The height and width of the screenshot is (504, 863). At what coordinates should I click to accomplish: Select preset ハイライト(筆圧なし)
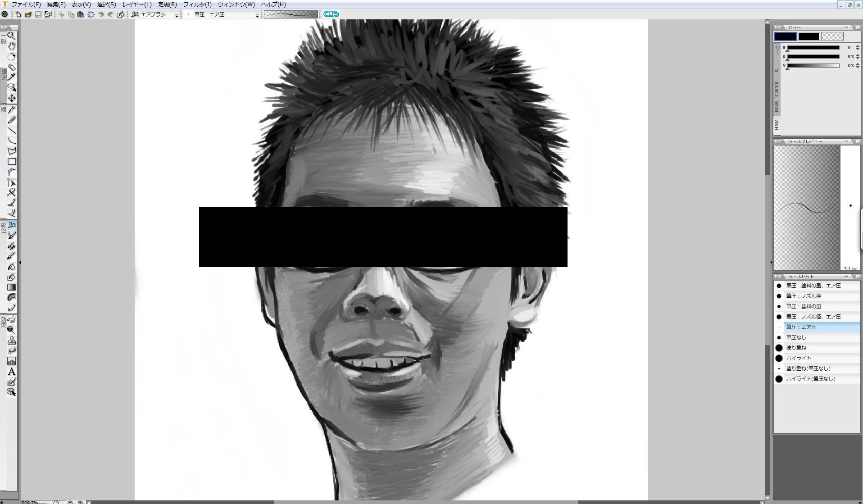point(817,379)
